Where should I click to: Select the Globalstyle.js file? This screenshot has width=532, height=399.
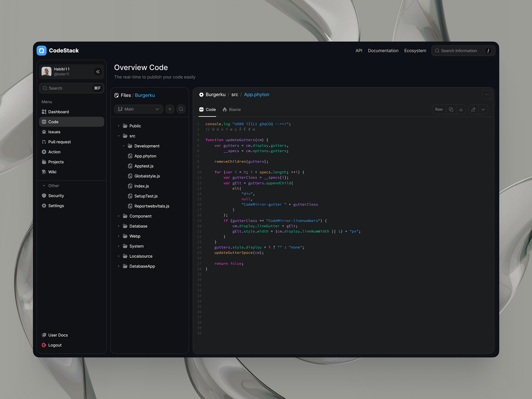(147, 176)
